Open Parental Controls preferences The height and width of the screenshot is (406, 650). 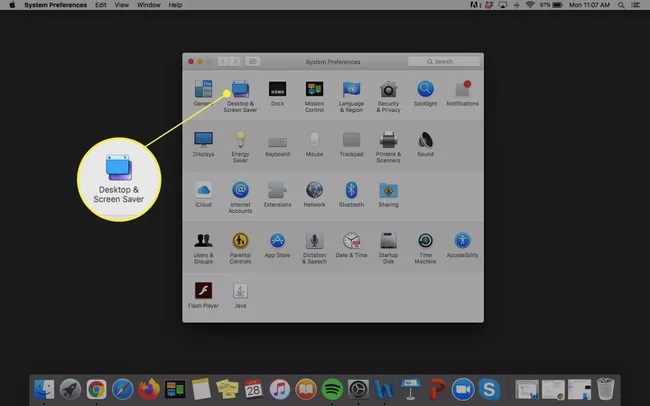point(240,248)
